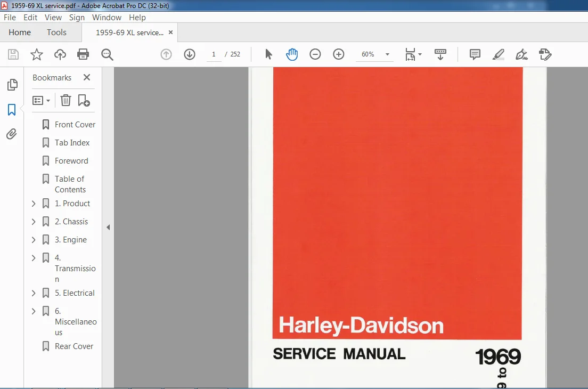
Task: Open the Sign menu
Action: pyautogui.click(x=77, y=18)
